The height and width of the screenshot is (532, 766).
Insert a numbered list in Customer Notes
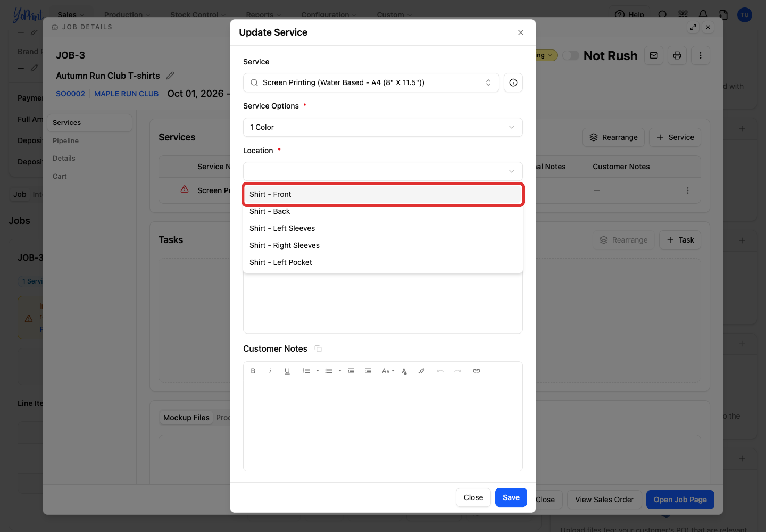tap(306, 371)
